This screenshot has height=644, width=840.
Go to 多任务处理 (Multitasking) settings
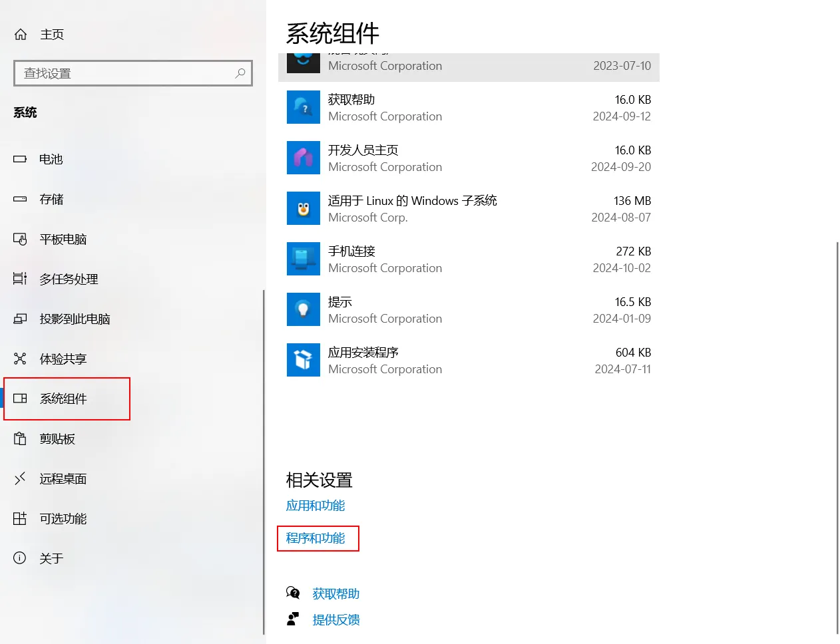coord(68,279)
